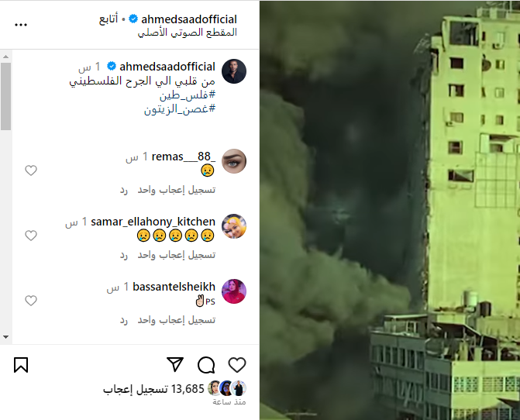This screenshot has width=520, height=420.
Task: Open the comment bubble icon
Action: pos(206,365)
